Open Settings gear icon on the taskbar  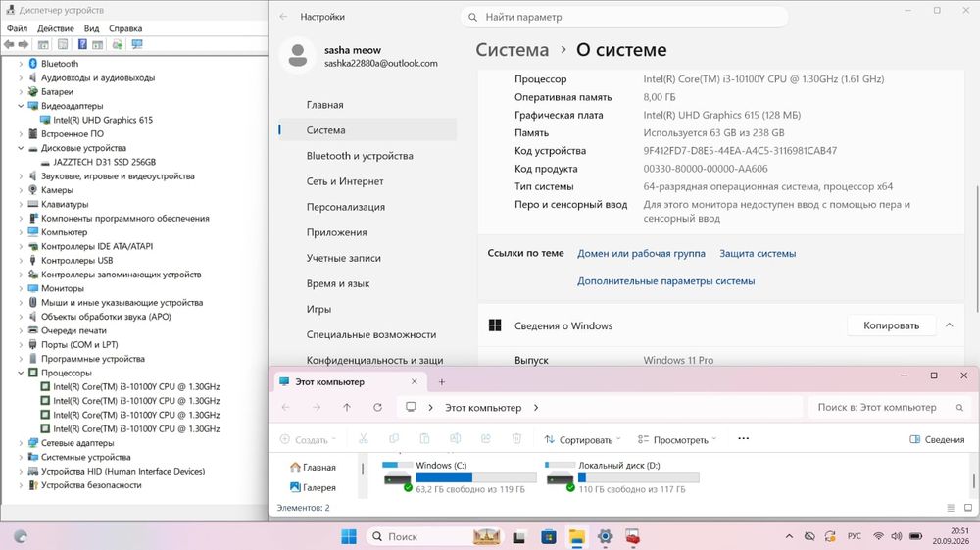605,536
